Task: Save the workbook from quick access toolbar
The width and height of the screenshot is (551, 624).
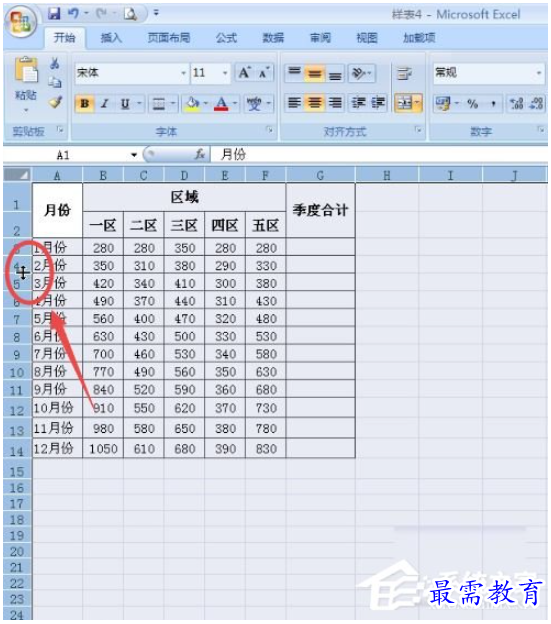Action: pyautogui.click(x=54, y=14)
